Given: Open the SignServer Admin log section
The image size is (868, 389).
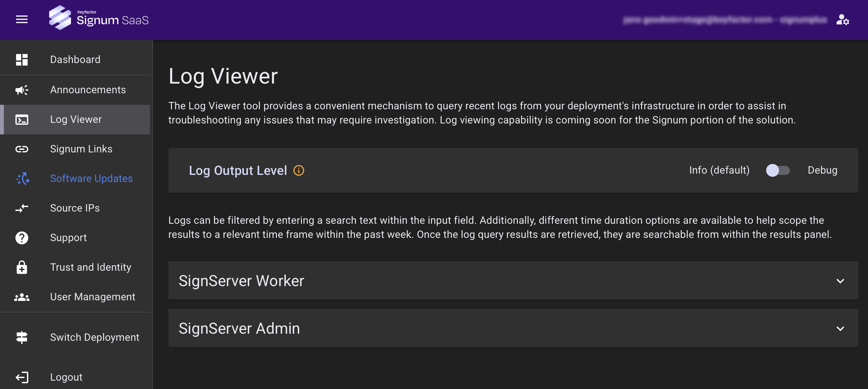Looking at the screenshot, I should coord(513,328).
